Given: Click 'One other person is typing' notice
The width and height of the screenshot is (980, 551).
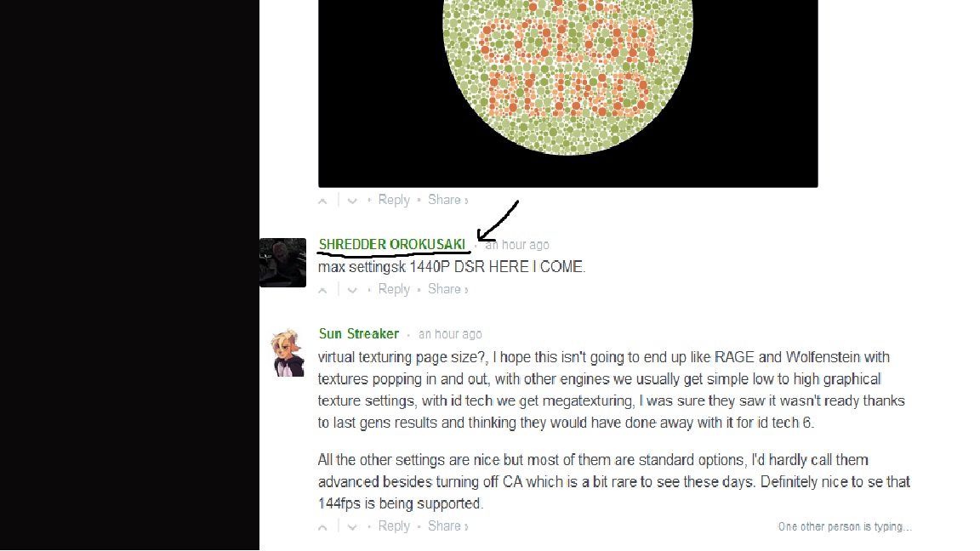Looking at the screenshot, I should coord(845,526).
